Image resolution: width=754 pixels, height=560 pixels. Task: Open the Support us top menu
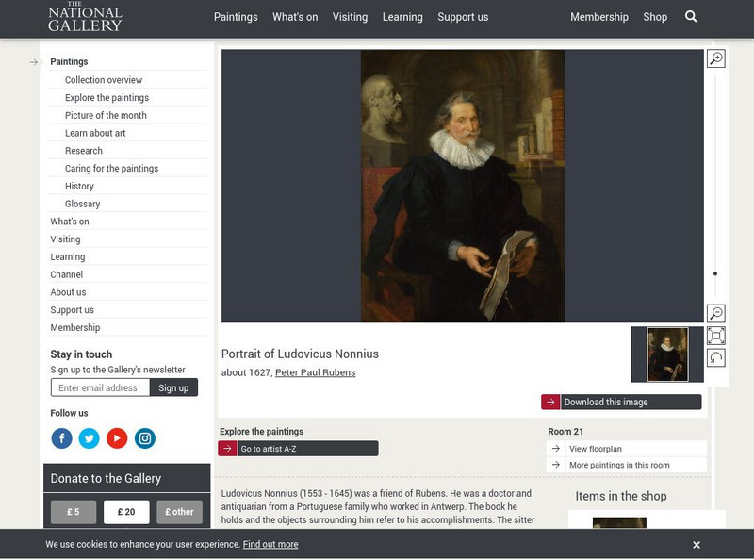[463, 17]
